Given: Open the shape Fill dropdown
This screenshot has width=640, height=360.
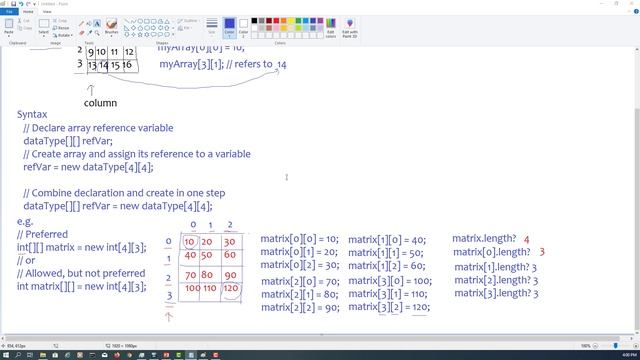Looking at the screenshot, I should pyautogui.click(x=185, y=28).
